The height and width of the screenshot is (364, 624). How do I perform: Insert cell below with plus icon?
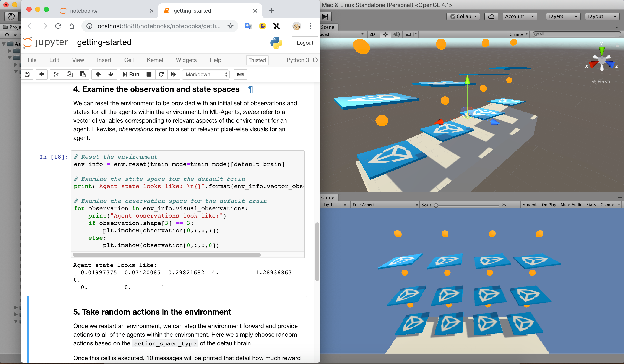(42, 74)
